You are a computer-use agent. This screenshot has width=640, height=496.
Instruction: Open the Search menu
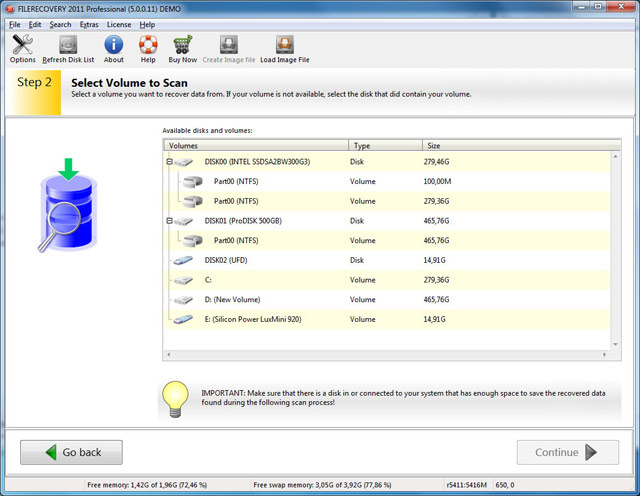pos(60,24)
